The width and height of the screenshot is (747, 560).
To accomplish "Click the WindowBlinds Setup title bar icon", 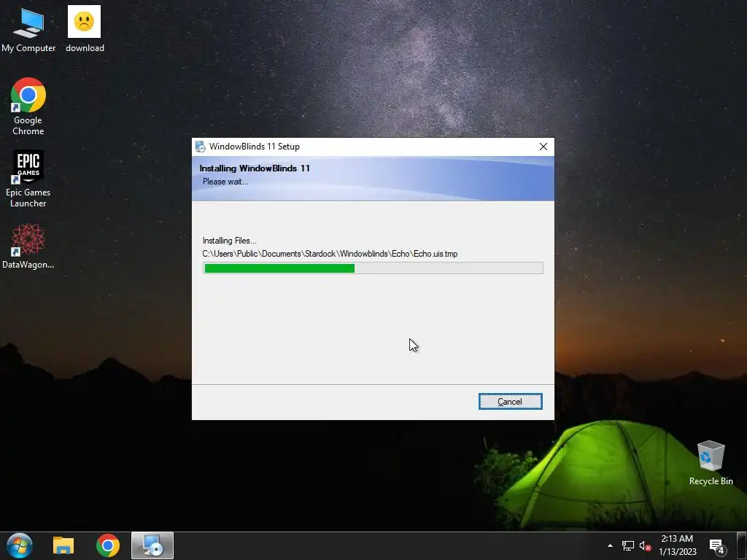I will (200, 147).
